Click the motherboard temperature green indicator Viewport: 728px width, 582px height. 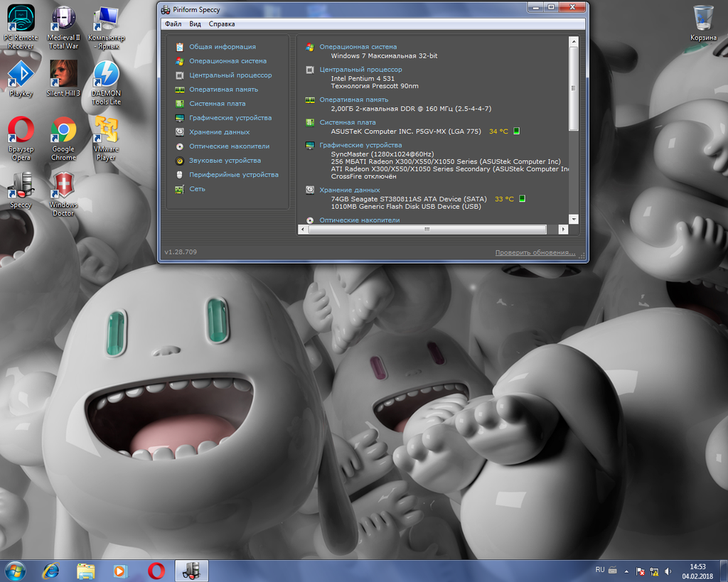[517, 131]
